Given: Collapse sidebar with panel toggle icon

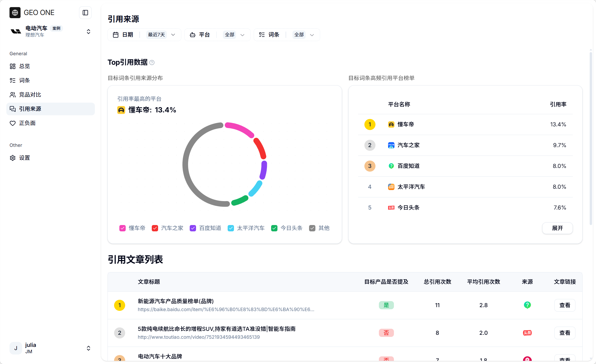Looking at the screenshot, I should tap(85, 13).
